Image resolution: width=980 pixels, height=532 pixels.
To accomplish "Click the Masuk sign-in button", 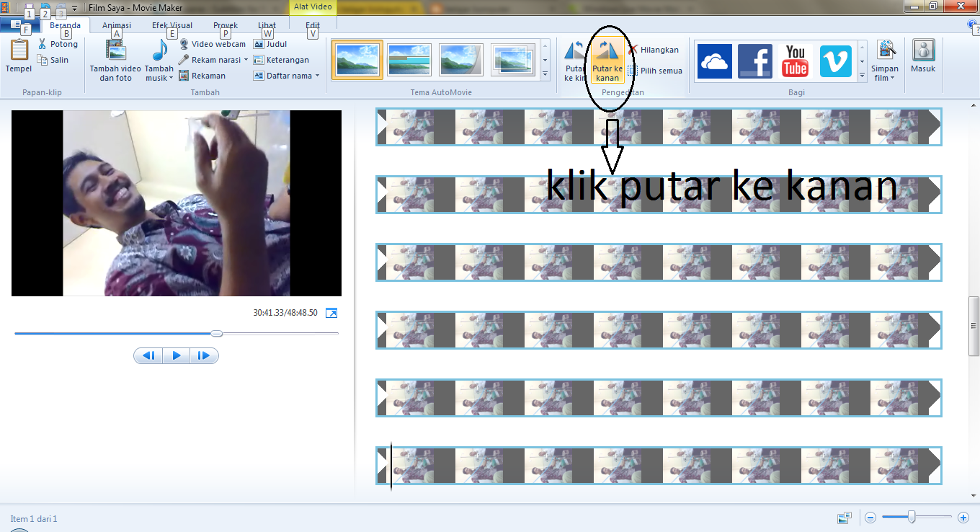I will tap(923, 58).
